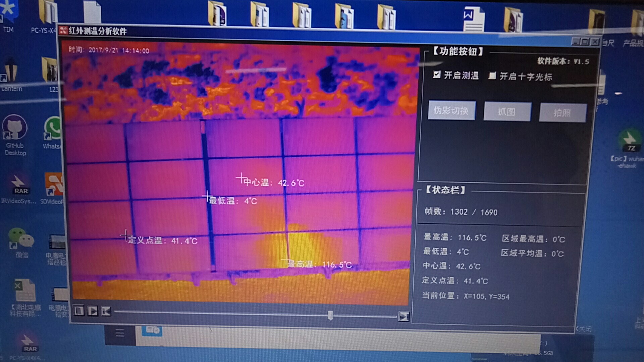Click the stop playback button
Viewport: 644px width, 362px height.
[x=79, y=311]
